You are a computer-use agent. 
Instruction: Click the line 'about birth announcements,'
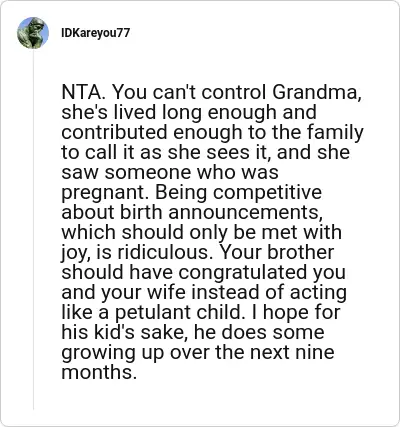point(192,212)
